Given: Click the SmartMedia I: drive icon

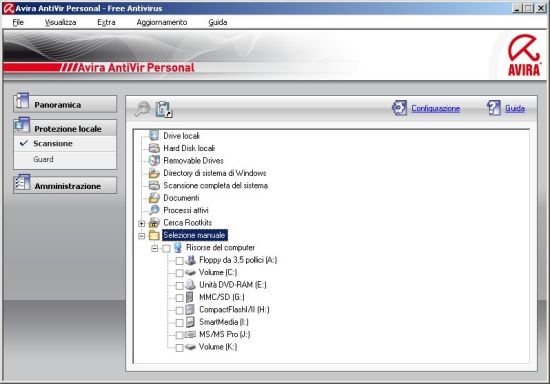Looking at the screenshot, I should click(190, 322).
